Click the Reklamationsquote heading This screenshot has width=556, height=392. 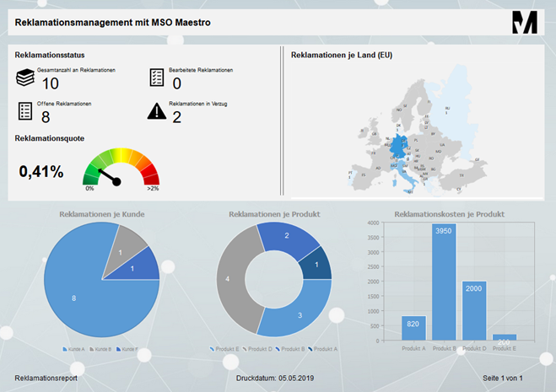[x=50, y=138]
